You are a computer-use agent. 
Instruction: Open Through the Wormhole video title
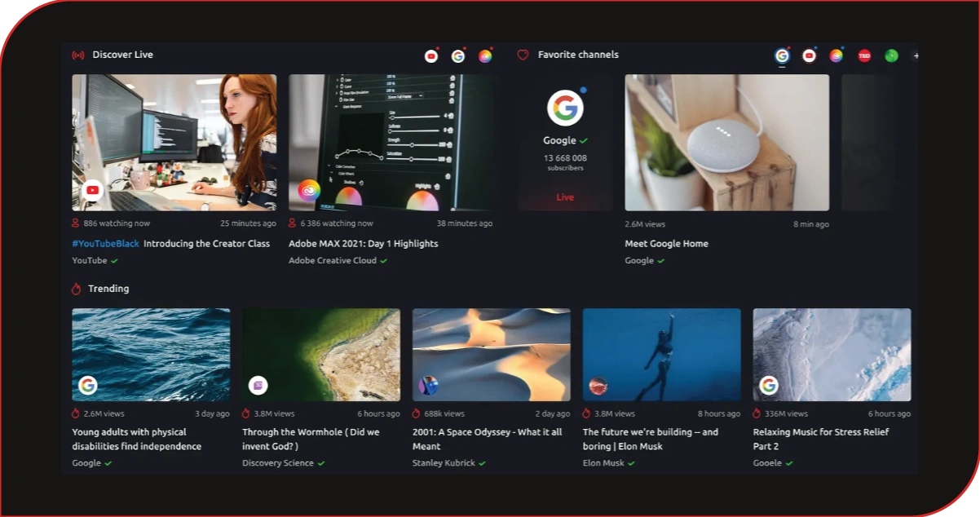tap(311, 440)
